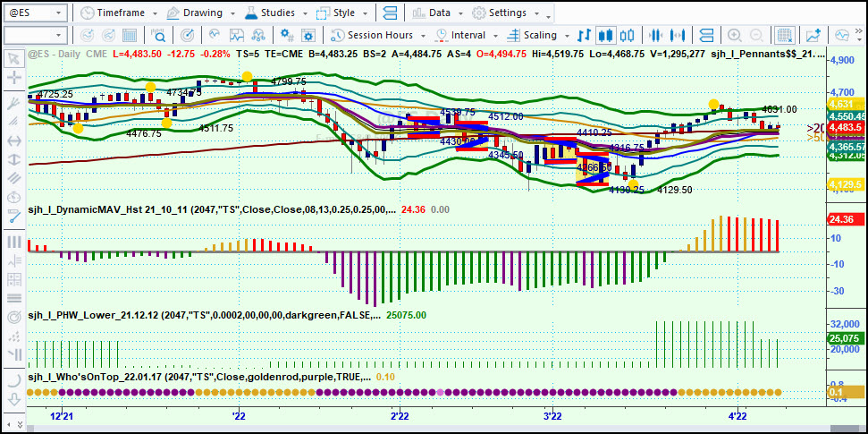
Task: Expand the Drawing dropdown arrow
Action: point(233,13)
